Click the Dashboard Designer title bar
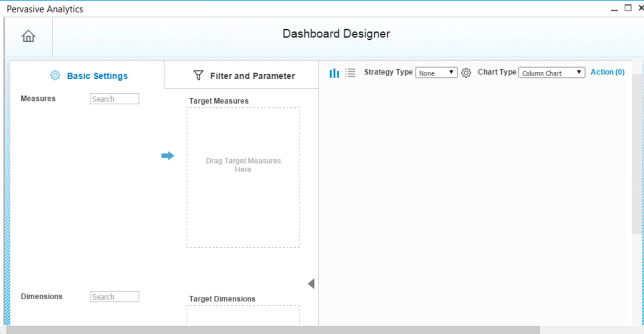Viewport: 644px width, 334px height. click(x=336, y=33)
